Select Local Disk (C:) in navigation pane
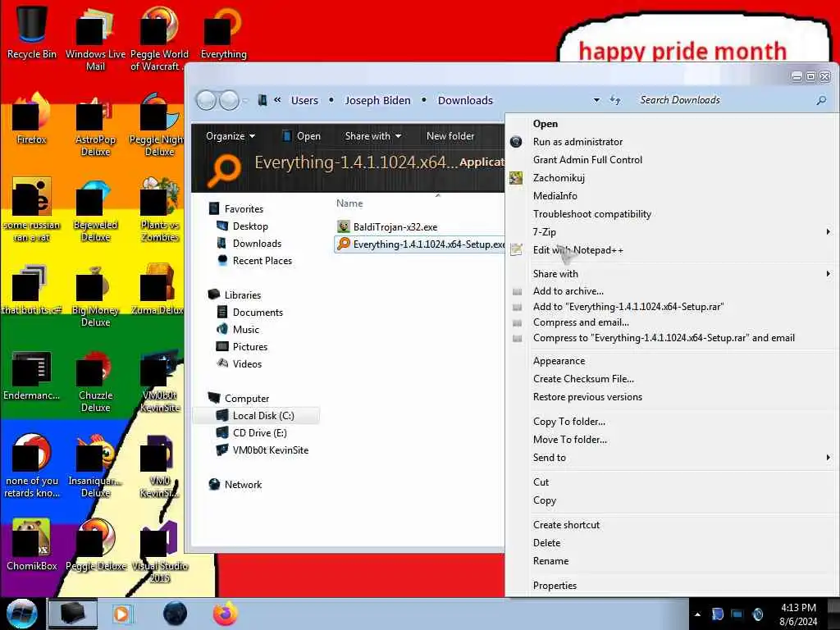This screenshot has height=630, width=840. [x=256, y=416]
